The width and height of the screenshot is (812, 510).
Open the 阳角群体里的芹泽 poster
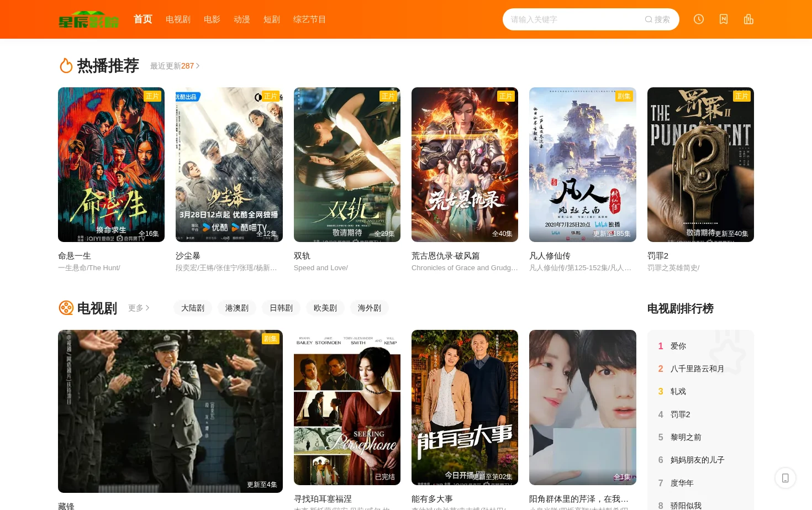coord(583,408)
